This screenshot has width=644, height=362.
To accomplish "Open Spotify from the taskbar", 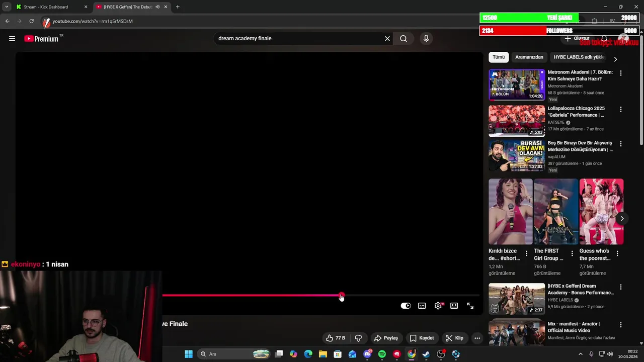I will 382,354.
